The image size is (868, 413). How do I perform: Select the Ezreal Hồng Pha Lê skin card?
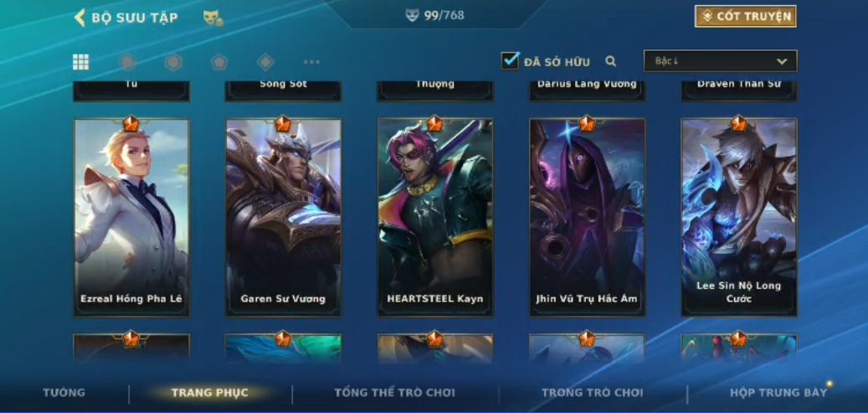point(131,217)
